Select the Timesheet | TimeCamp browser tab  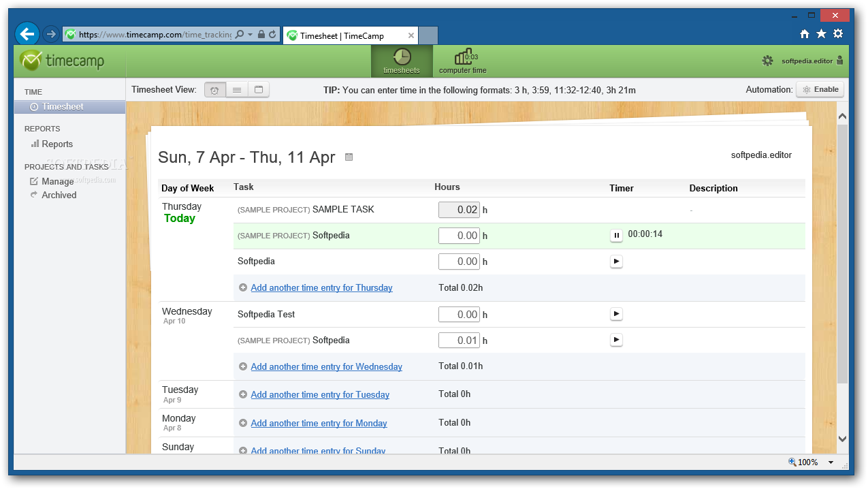tap(349, 35)
